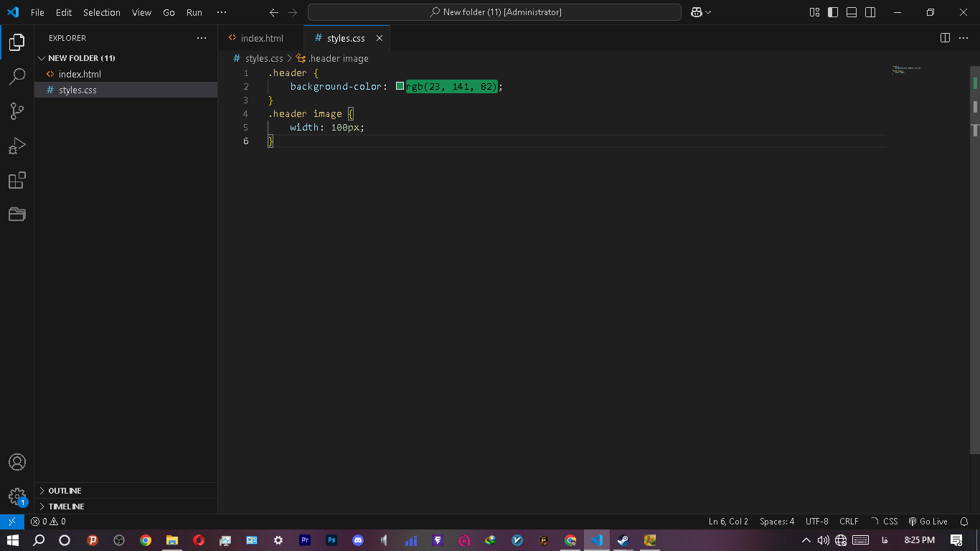Image resolution: width=980 pixels, height=551 pixels.
Task: Open the Go menu
Action: click(169, 12)
